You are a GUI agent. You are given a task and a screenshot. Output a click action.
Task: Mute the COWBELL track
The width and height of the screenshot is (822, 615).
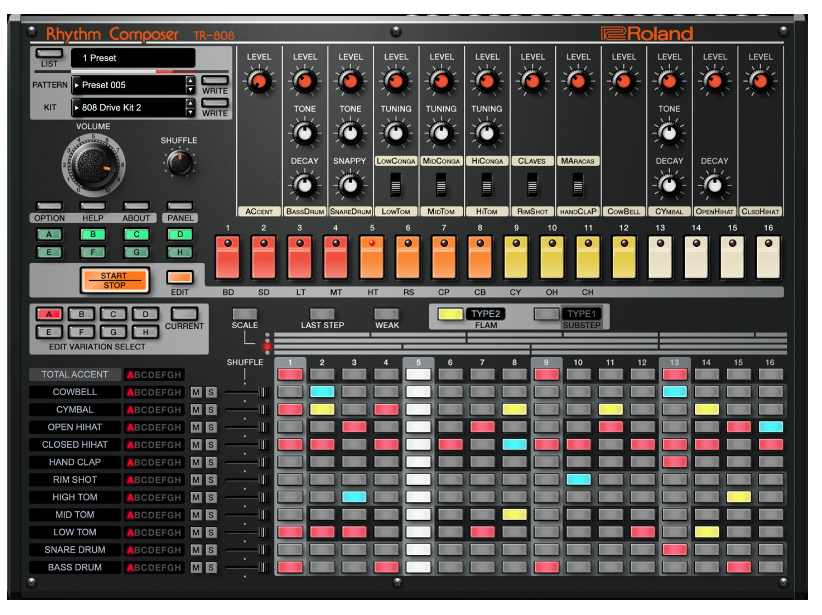pyautogui.click(x=196, y=392)
